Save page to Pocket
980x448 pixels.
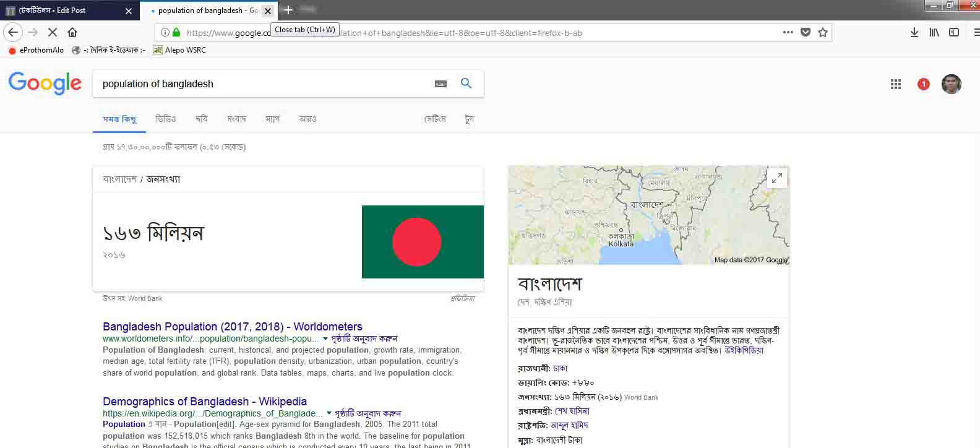[806, 32]
